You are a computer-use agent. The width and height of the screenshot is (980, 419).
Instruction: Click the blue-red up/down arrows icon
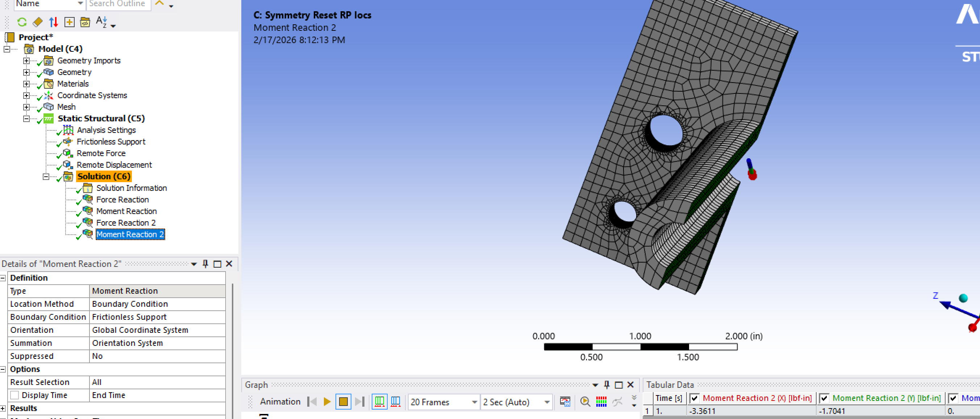[54, 22]
